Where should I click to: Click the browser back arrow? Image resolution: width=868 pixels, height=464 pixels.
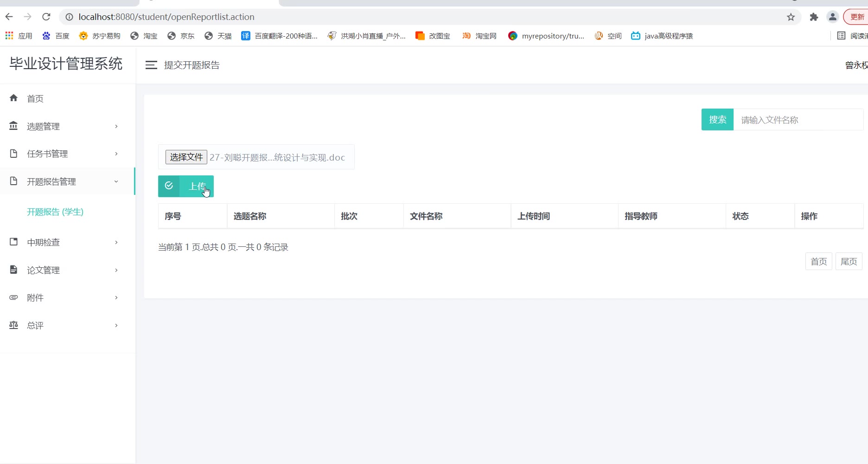[9, 17]
